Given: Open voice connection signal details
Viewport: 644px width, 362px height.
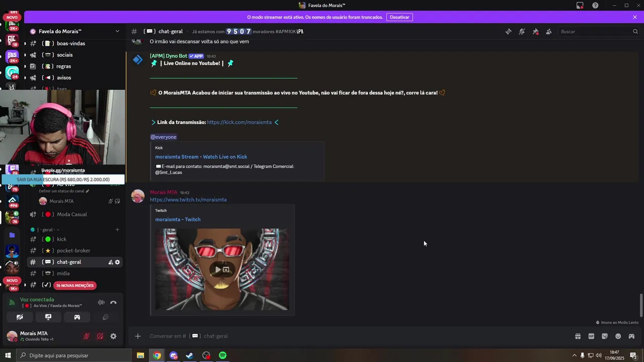Looking at the screenshot, I should (12, 302).
